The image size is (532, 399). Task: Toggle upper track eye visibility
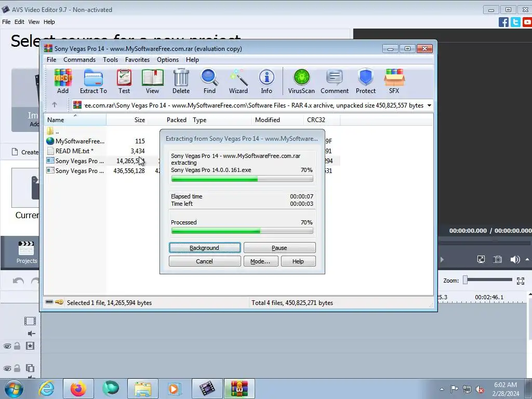7,346
